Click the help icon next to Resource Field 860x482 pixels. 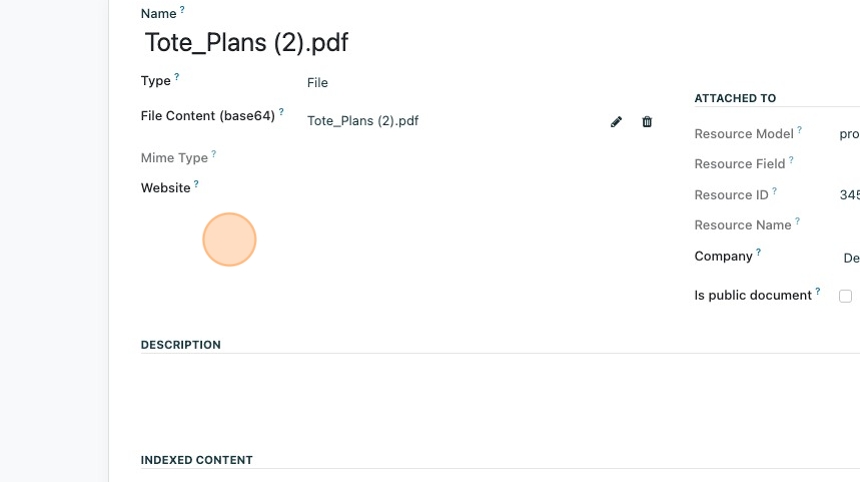click(x=791, y=160)
